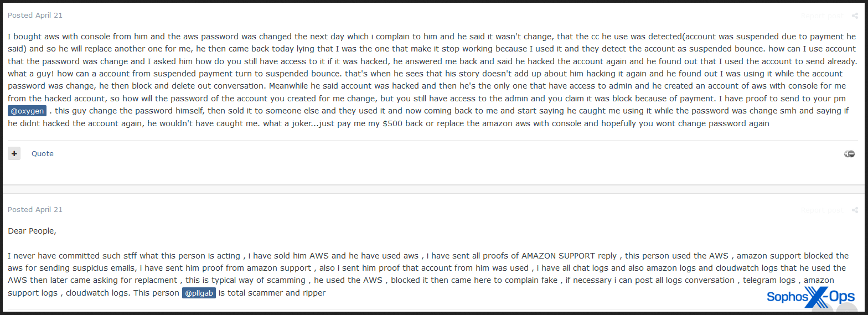Click the Dear People greeting line
Image resolution: width=868 pixels, height=315 pixels.
32,231
